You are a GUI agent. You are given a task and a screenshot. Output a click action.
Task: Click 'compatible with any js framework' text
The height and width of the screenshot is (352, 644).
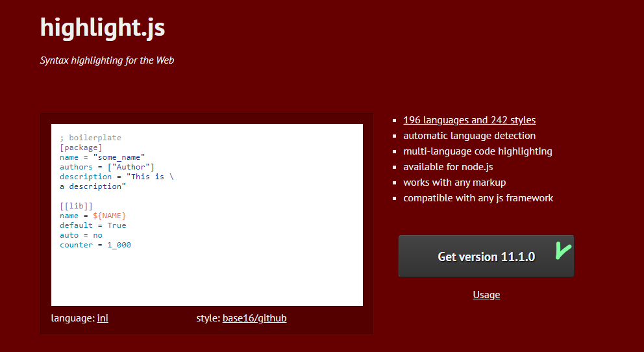478,198
